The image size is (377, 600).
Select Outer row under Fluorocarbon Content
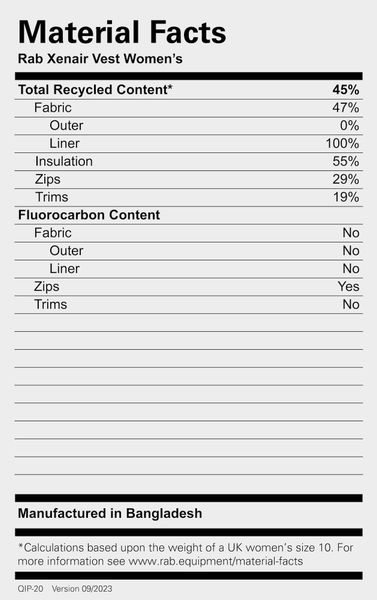click(x=189, y=251)
